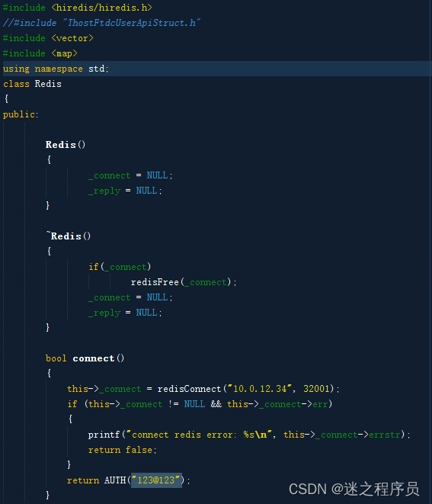Click the '#include <hiredis/hiredis.h>' line

pyautogui.click(x=78, y=8)
